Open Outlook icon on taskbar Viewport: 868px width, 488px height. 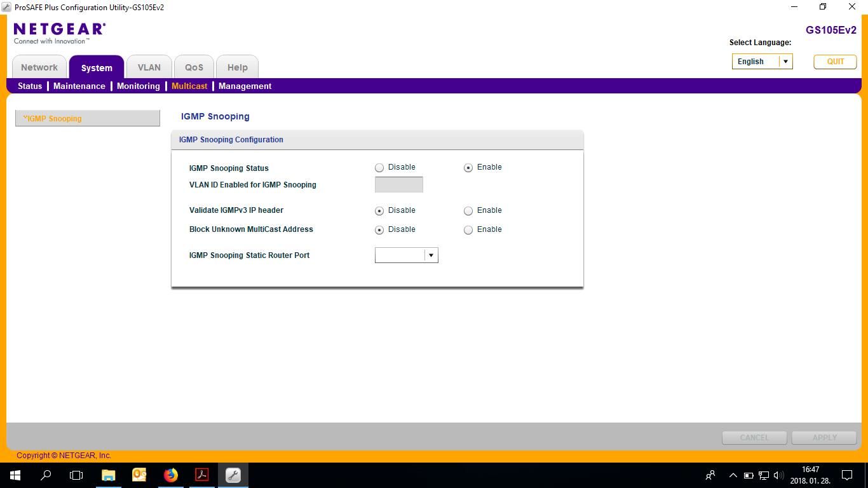click(x=139, y=475)
